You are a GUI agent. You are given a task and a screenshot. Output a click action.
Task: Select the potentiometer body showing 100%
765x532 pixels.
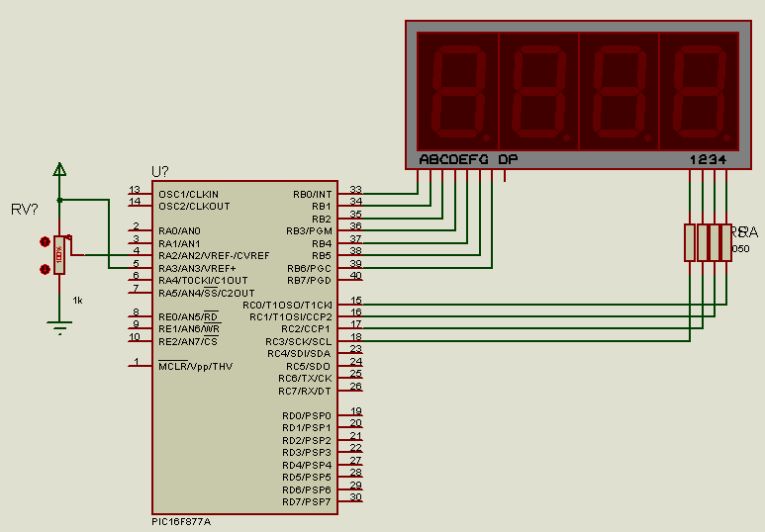coord(59,255)
